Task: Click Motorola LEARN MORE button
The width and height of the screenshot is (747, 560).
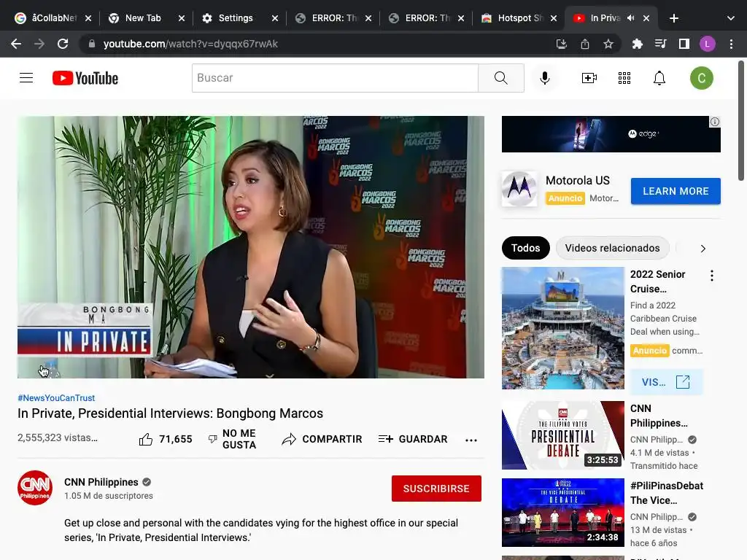Action: point(676,191)
